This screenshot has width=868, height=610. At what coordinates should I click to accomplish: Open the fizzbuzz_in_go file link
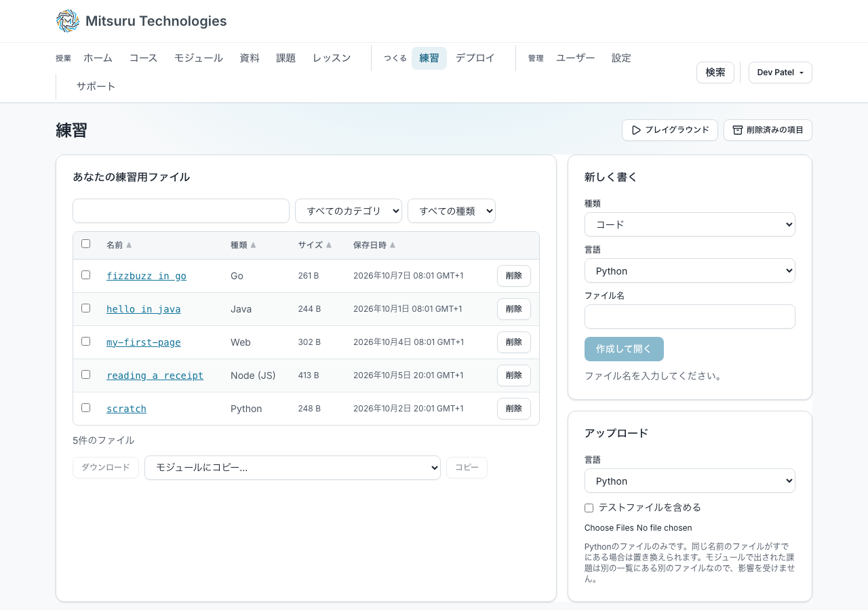(146, 276)
